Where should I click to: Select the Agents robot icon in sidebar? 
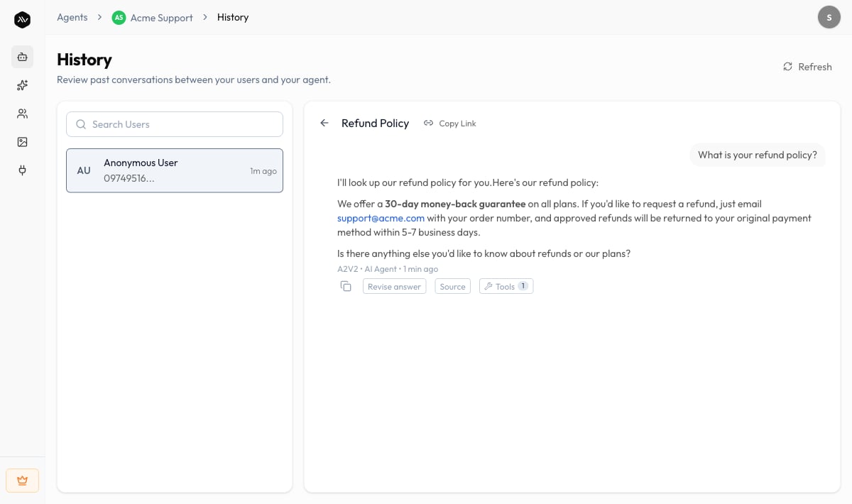[x=22, y=57]
